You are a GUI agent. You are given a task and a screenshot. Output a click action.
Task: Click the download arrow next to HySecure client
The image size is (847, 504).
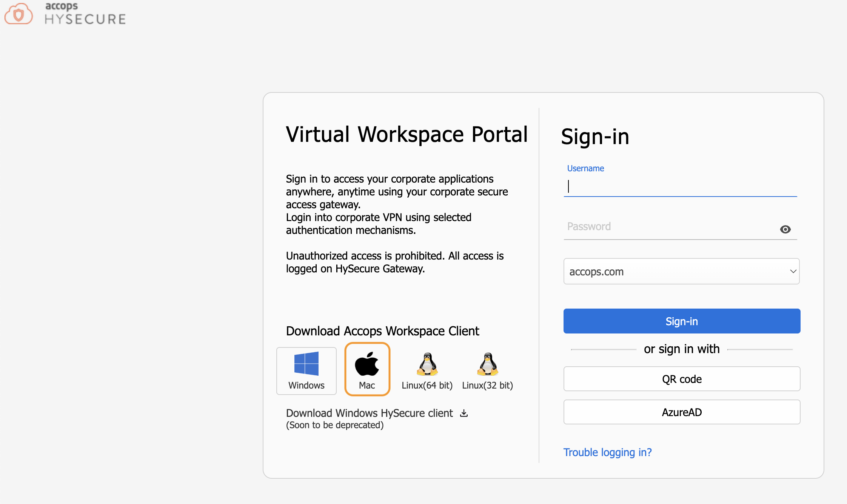pyautogui.click(x=464, y=413)
